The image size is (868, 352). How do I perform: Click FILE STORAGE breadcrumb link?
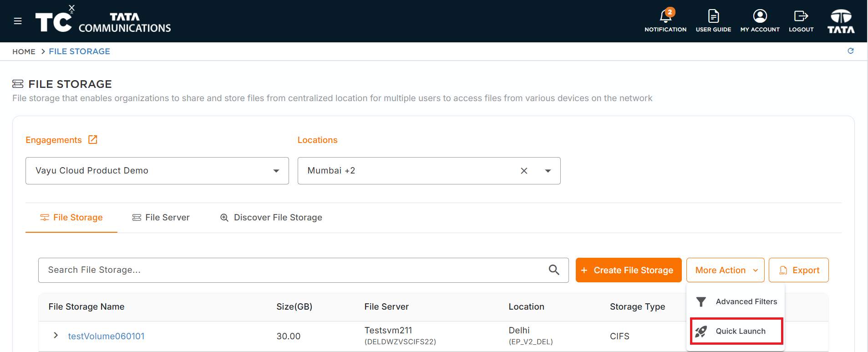tap(79, 51)
